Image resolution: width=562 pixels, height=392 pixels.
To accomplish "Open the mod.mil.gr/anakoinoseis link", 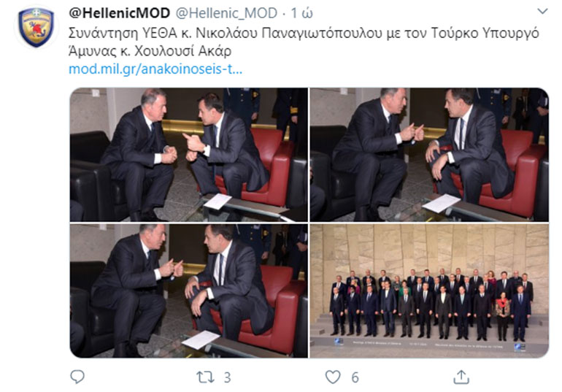I will tap(155, 69).
